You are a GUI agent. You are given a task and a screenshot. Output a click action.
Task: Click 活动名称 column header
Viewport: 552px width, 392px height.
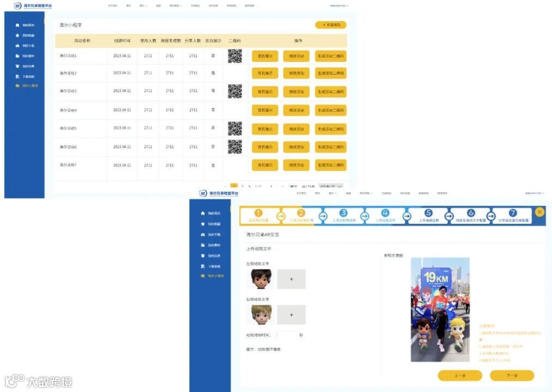click(82, 41)
